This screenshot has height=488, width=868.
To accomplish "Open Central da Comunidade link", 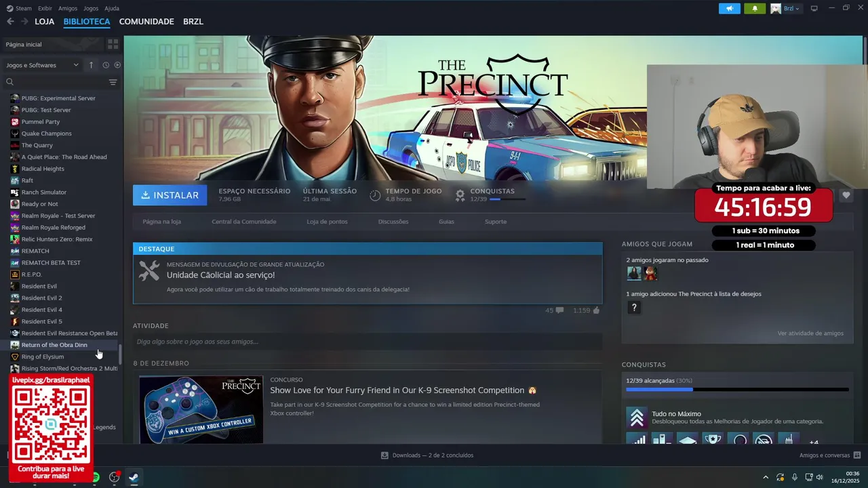I will 244,222.
